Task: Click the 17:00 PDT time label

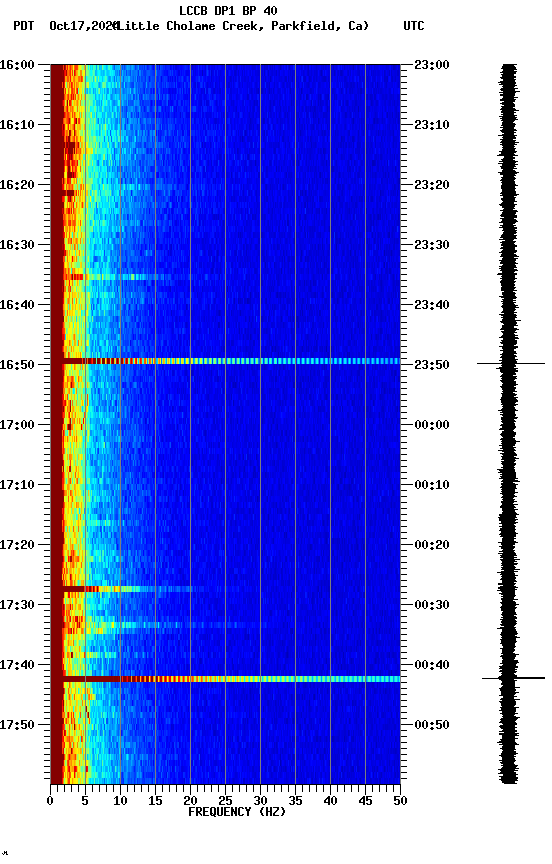Action: coord(17,425)
